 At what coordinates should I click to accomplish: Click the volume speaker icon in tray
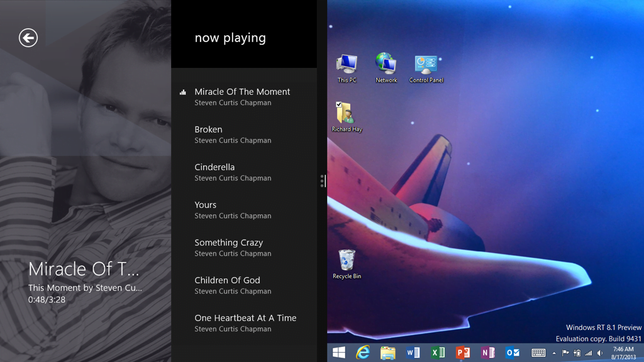(599, 353)
